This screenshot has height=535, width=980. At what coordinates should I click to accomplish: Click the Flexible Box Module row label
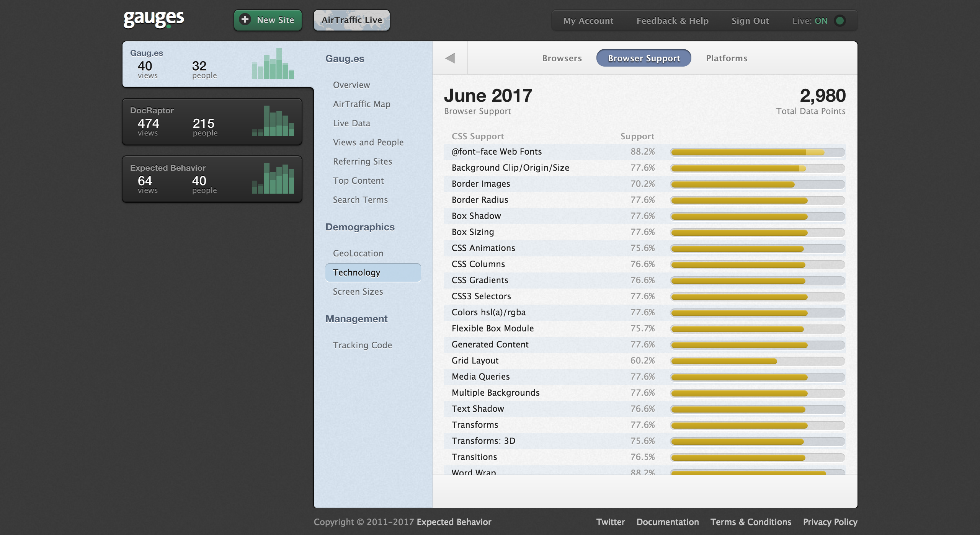492,328
